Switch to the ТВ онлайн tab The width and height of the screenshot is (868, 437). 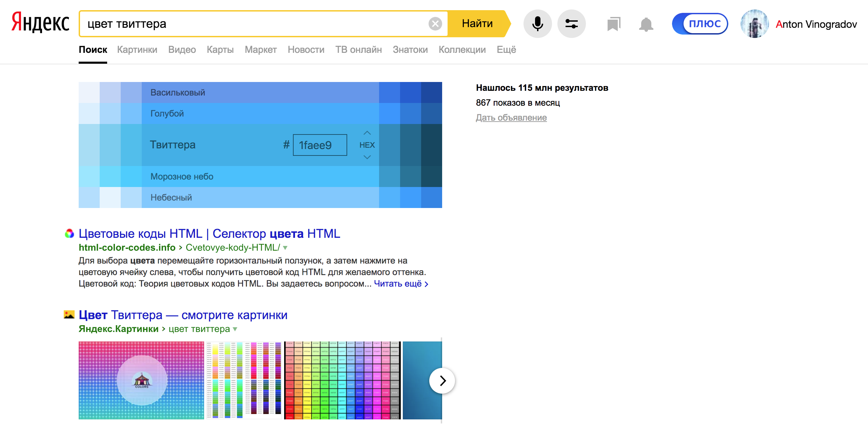point(358,49)
